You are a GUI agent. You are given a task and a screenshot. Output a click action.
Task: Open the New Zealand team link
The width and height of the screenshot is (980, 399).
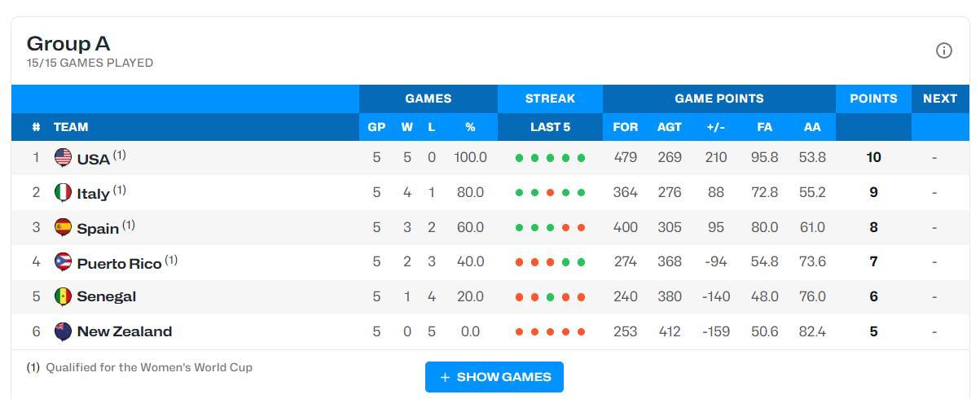pyautogui.click(x=124, y=331)
